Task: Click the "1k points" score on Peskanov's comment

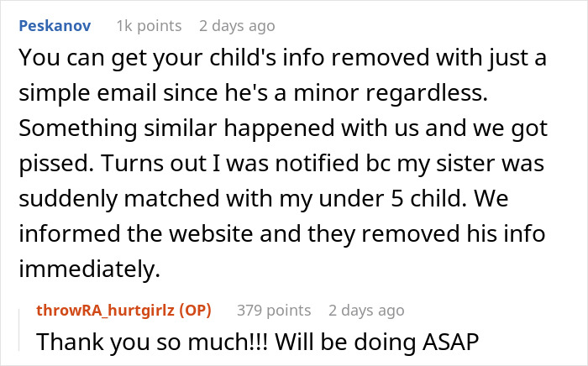Action: [x=148, y=26]
